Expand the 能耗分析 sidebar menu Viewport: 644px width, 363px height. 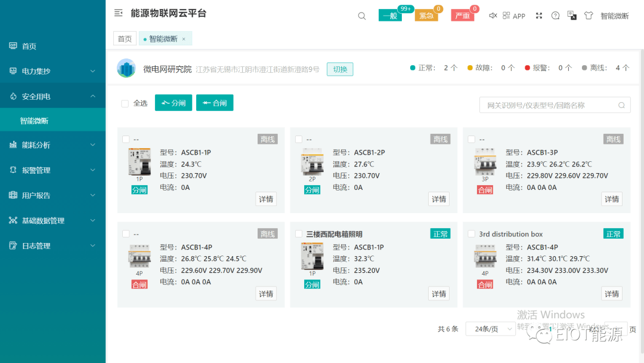click(52, 145)
